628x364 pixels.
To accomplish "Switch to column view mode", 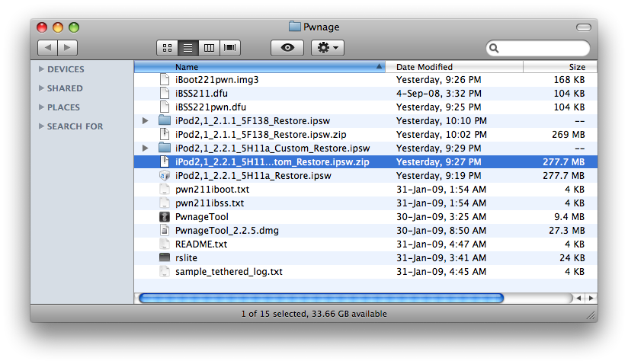I will 208,48.
